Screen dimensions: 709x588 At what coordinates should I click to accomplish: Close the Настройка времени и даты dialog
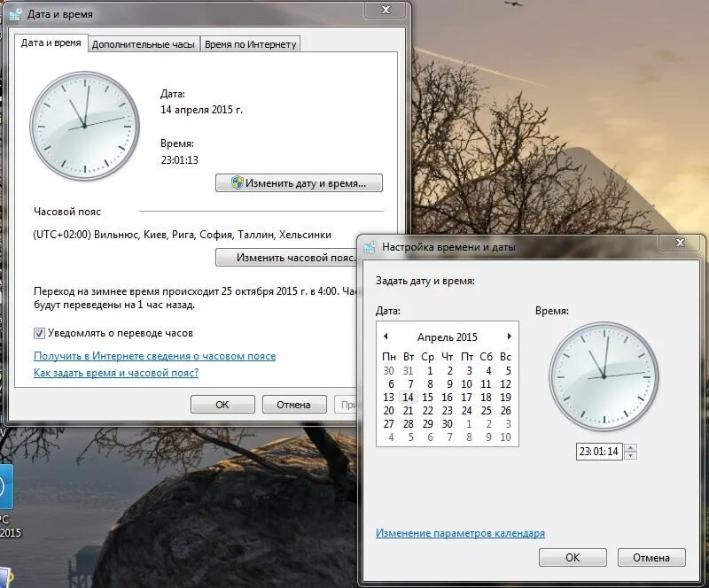pos(680,243)
